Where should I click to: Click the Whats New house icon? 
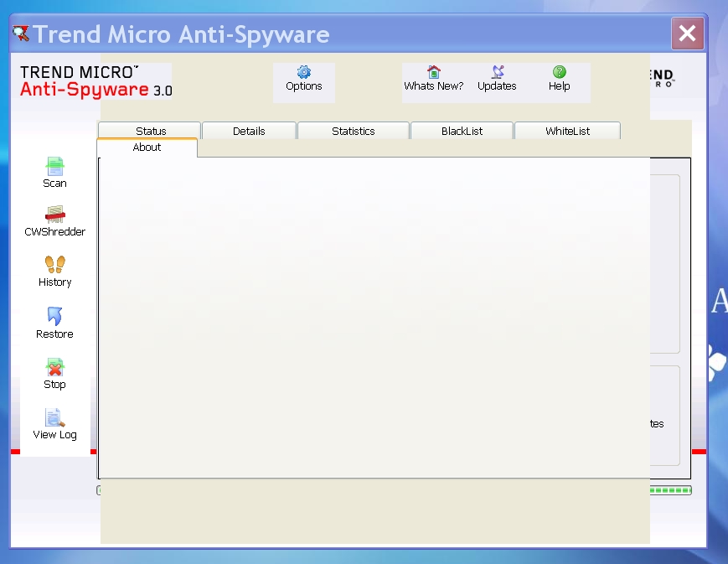point(434,72)
